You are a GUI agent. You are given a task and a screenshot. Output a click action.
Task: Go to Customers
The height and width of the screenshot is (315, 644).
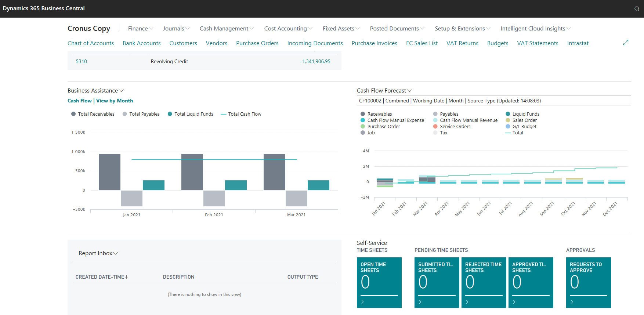[183, 43]
